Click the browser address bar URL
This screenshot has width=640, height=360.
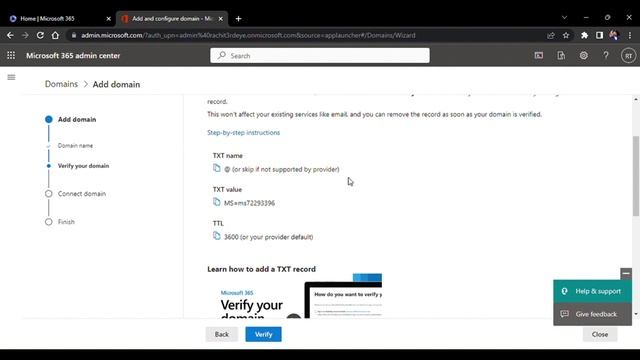248,36
